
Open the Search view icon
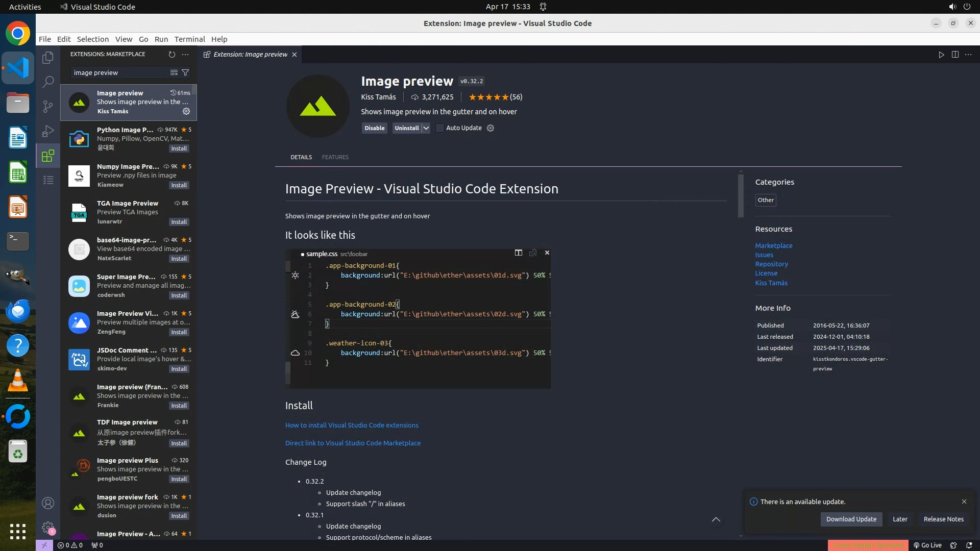coord(48,82)
